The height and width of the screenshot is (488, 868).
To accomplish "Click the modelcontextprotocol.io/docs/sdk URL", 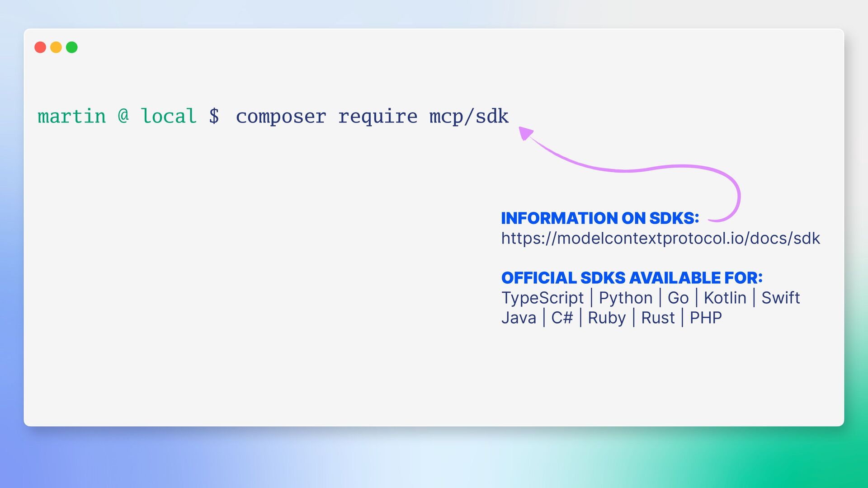I will [x=660, y=239].
